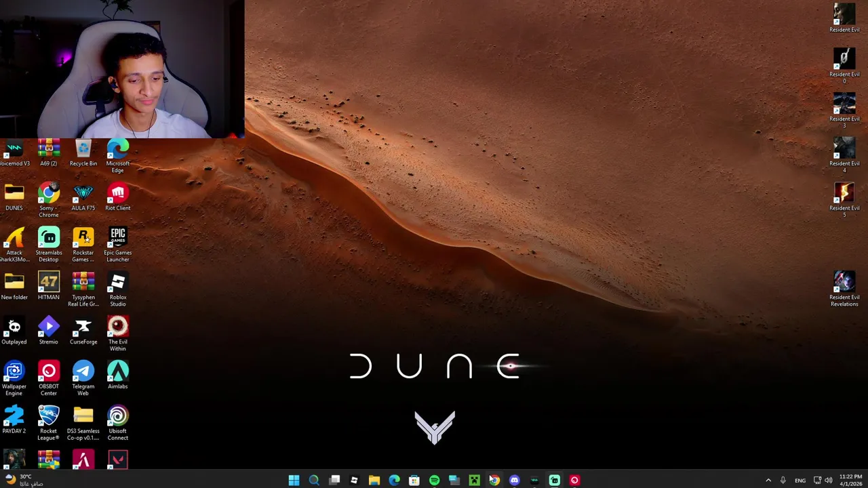
Task: Open Microsoft Store from the taskbar
Action: pyautogui.click(x=414, y=481)
